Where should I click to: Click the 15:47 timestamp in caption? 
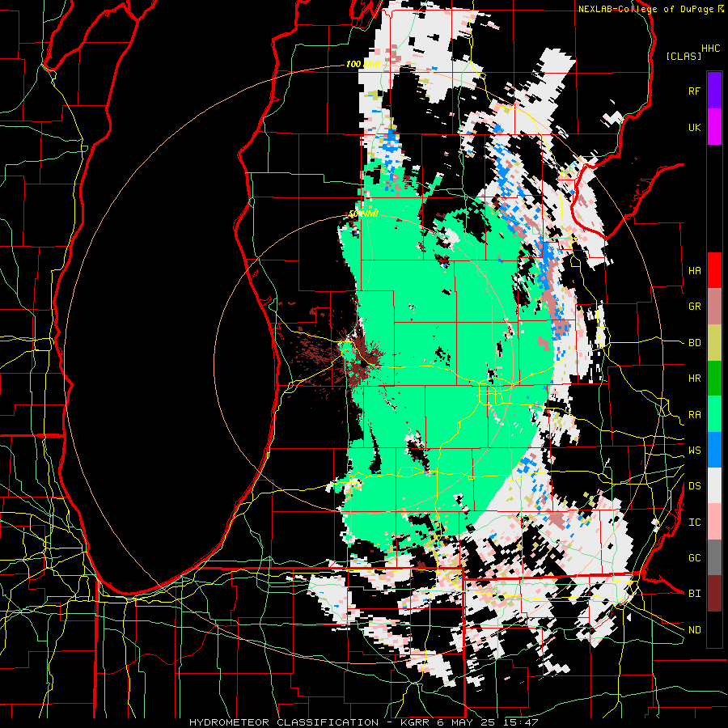coord(522,722)
